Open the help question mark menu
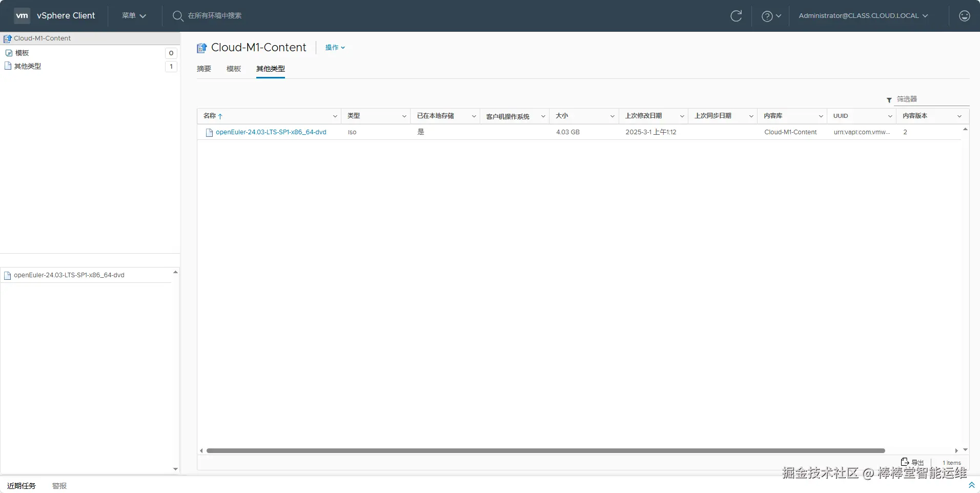Screen dimensions: 980x493 click(771, 16)
